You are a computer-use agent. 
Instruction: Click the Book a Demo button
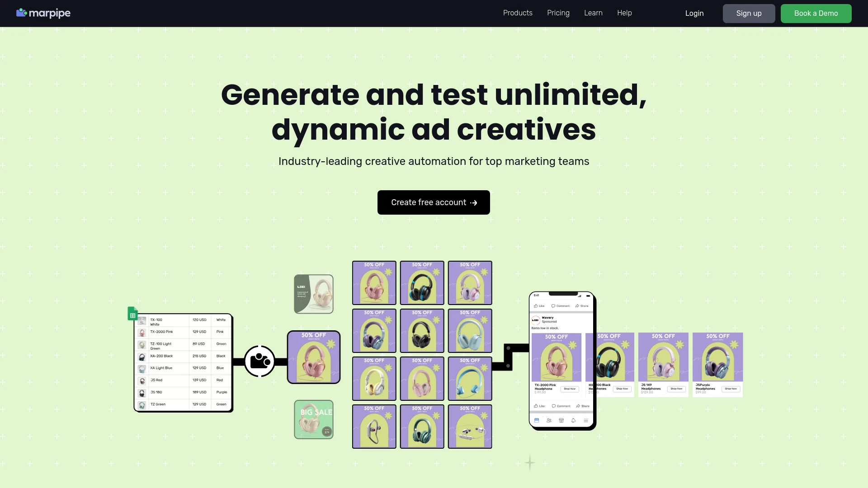[816, 13]
